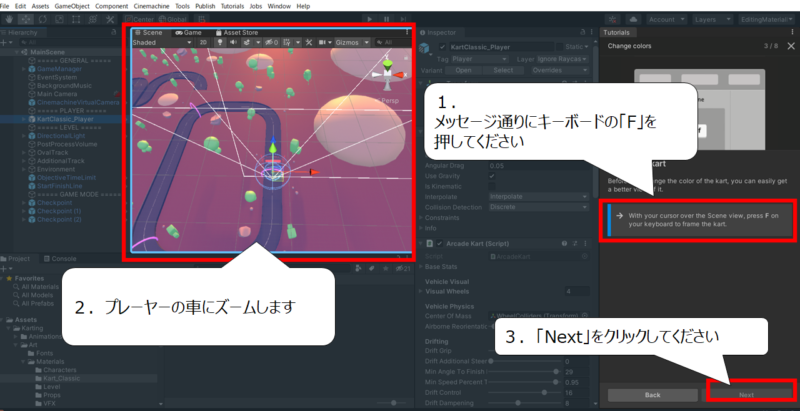The width and height of the screenshot is (800, 411).
Task: Click the grid snapping icon in toolbar
Action: 202,19
